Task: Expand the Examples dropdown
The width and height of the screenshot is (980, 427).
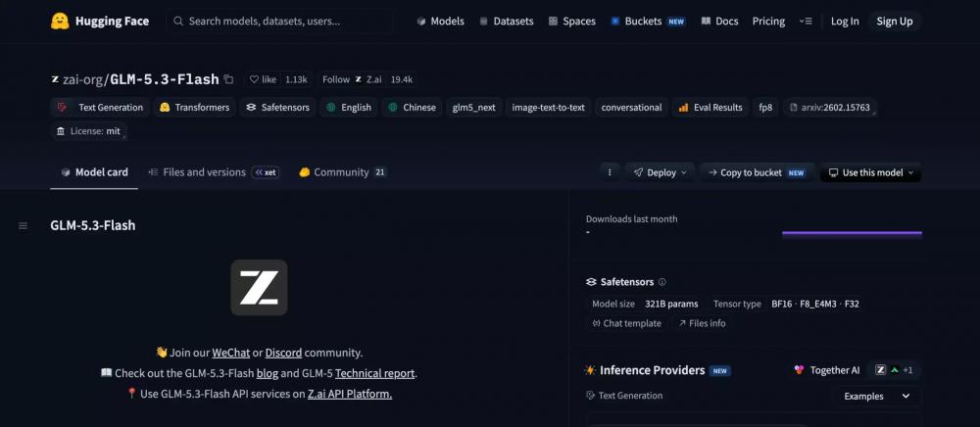Action: (877, 397)
